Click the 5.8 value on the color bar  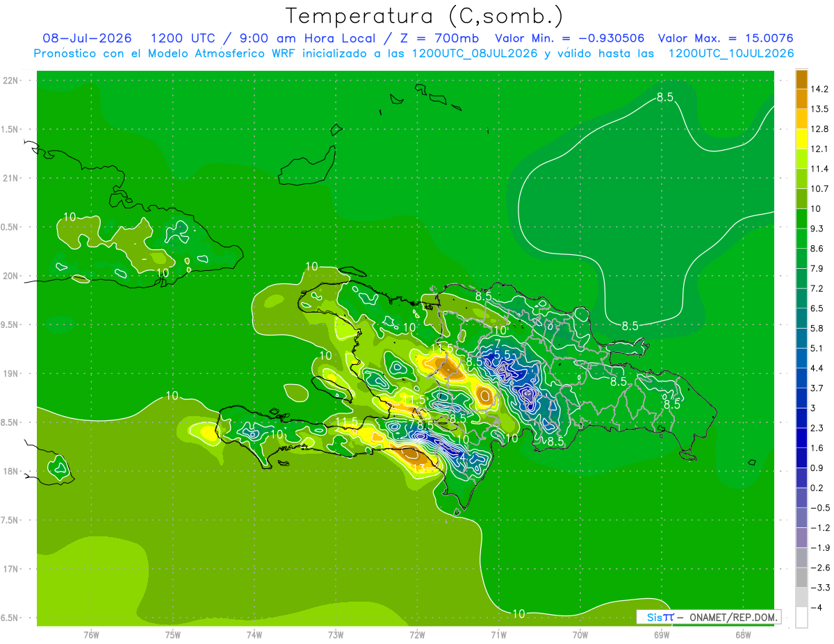pyautogui.click(x=817, y=328)
